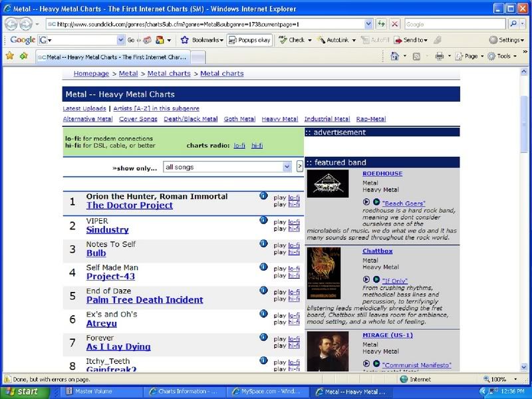Click the red Stop loading icon
Viewport: 532px width, 399px height.
coord(394,24)
